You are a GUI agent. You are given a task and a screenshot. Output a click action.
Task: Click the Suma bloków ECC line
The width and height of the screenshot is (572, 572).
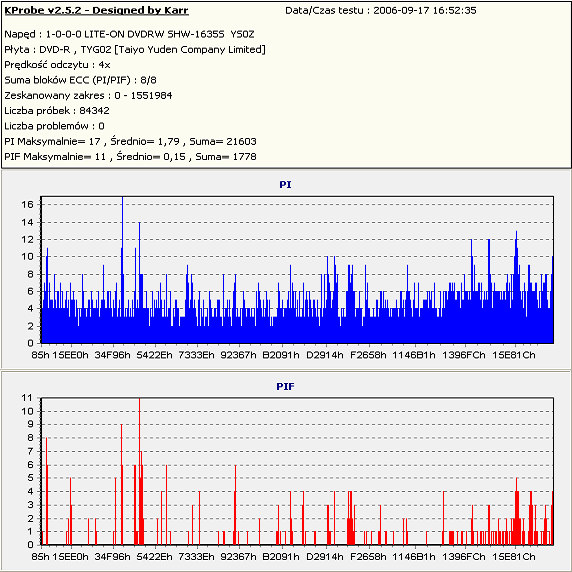80,80
